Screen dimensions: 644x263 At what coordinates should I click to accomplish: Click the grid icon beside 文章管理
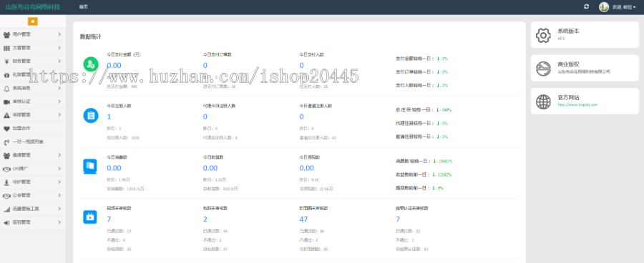point(6,48)
